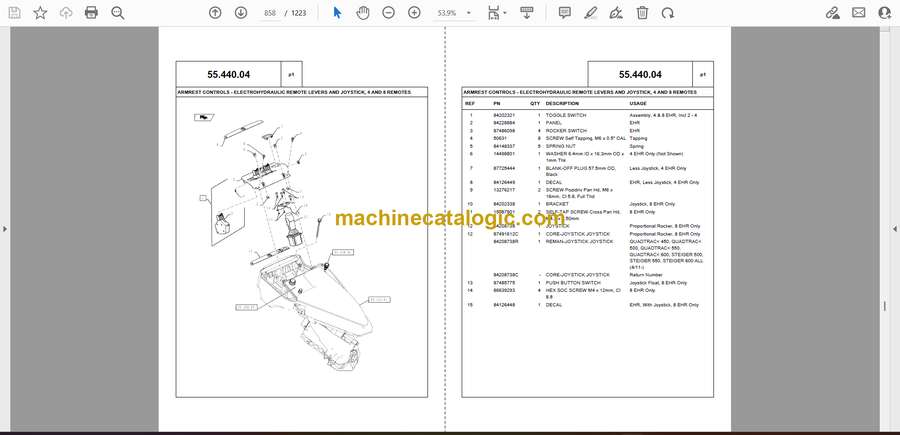Screen dimensions: 900x435
Task: Expand the left navigation pane
Action: click(x=5, y=229)
